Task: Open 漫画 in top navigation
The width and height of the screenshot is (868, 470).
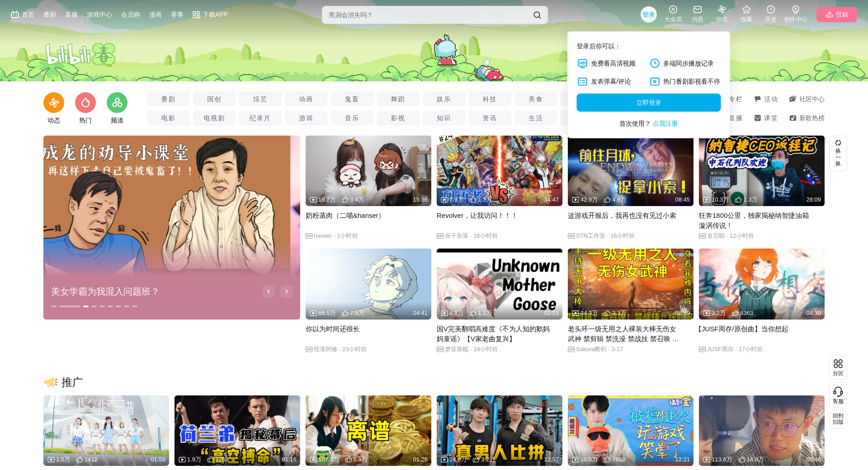Action: pos(156,14)
